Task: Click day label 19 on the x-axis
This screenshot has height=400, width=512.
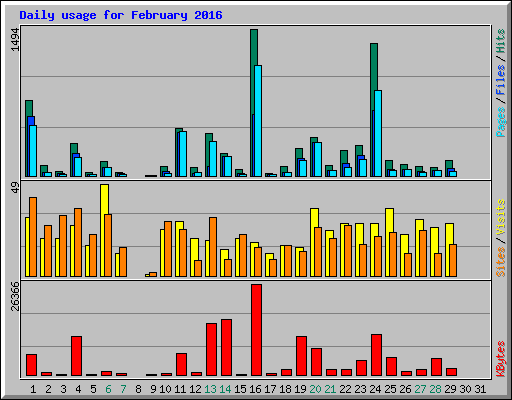Action: pos(300,389)
